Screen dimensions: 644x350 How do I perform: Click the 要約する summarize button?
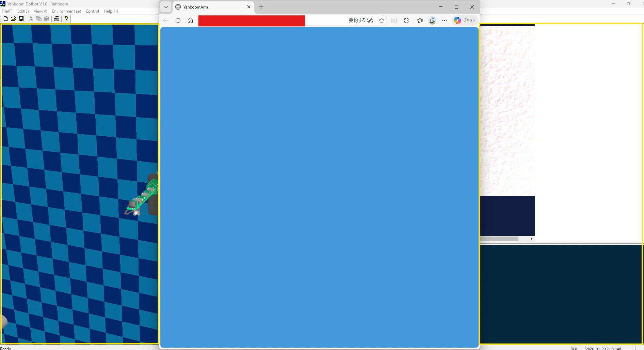click(361, 20)
